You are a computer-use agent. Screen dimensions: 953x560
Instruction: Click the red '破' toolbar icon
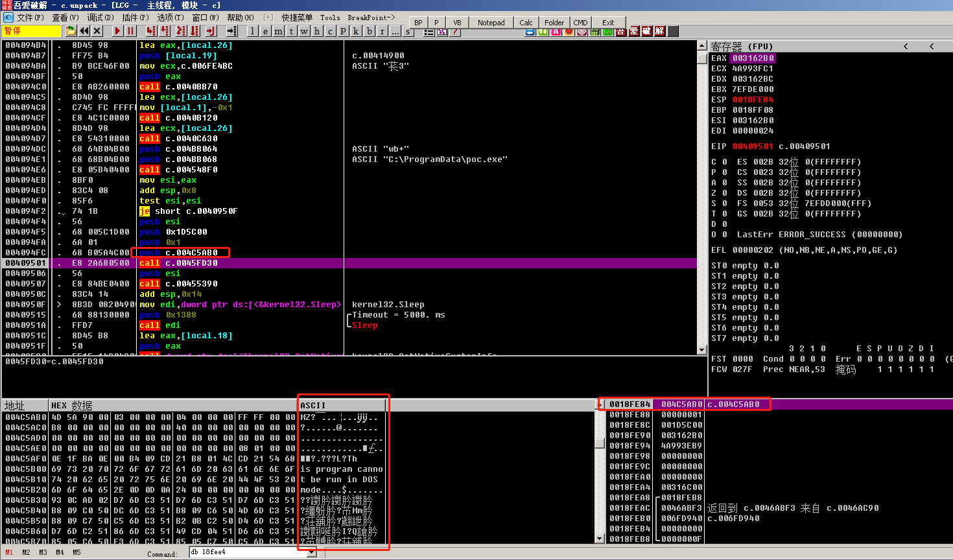pos(646,31)
